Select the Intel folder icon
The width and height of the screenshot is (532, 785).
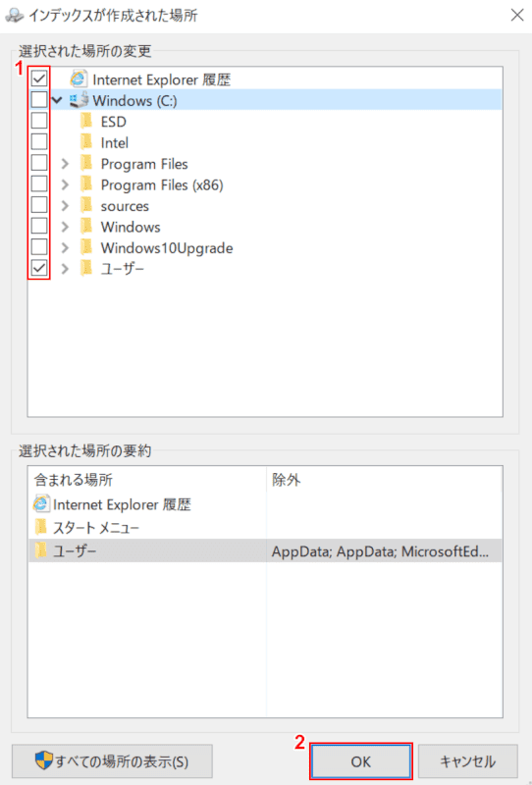(x=87, y=142)
